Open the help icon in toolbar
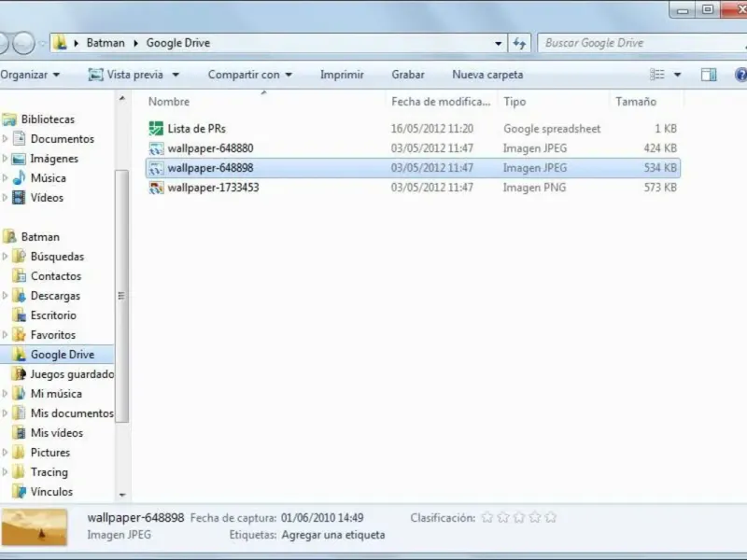The image size is (747, 560). [x=740, y=75]
